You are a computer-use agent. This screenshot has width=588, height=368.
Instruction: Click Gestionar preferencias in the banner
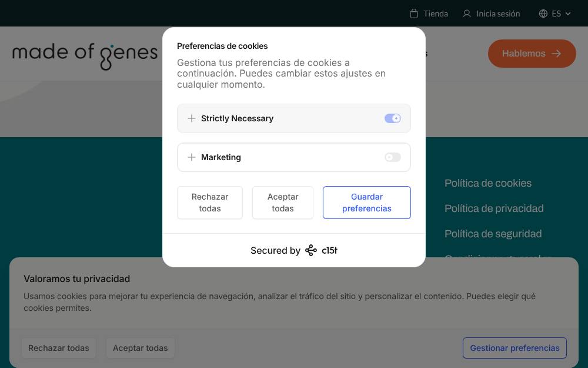(x=514, y=348)
